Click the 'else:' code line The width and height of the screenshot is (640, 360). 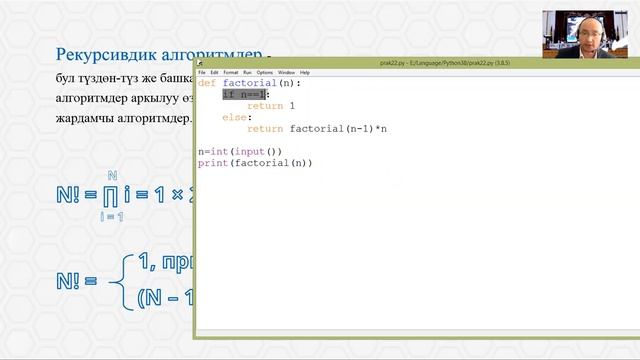point(237,118)
